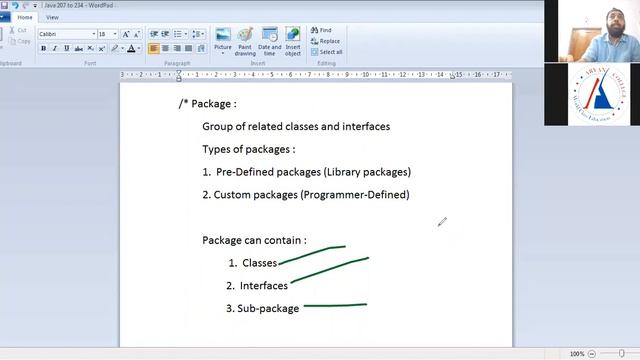Viewport: 640px width, 360px height.
Task: Click the Insert object icon
Action: pyautogui.click(x=293, y=34)
